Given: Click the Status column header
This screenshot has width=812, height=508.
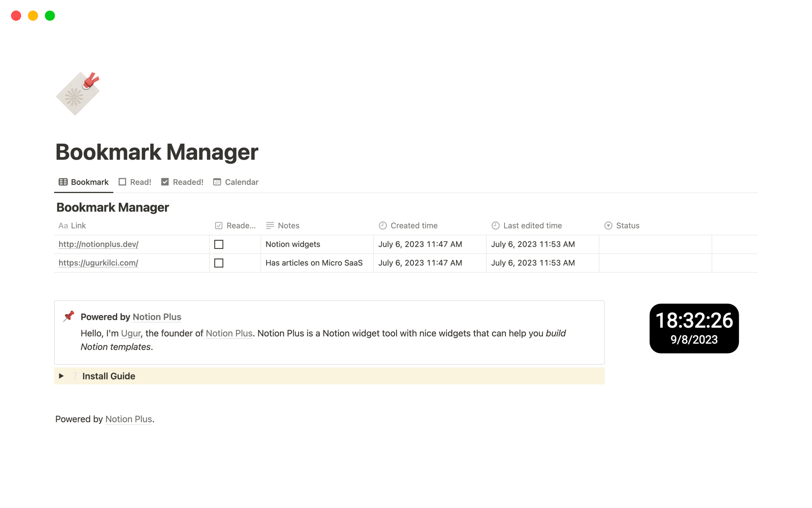Looking at the screenshot, I should tap(628, 225).
